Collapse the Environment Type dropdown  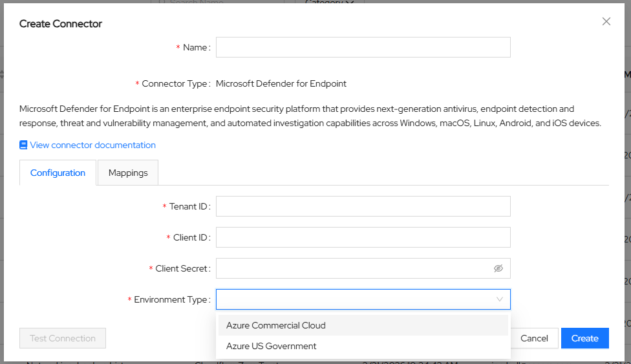coord(363,299)
